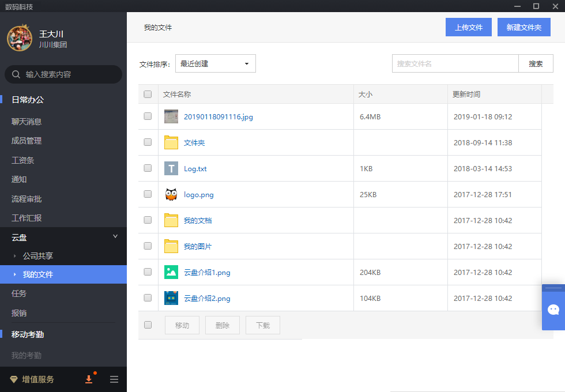Open 报销 in the sidebar
565x392 pixels.
(x=19, y=313)
